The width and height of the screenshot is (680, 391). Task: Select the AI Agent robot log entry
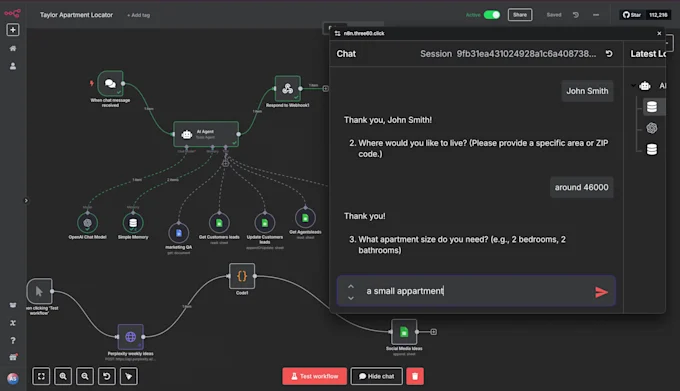click(x=645, y=86)
